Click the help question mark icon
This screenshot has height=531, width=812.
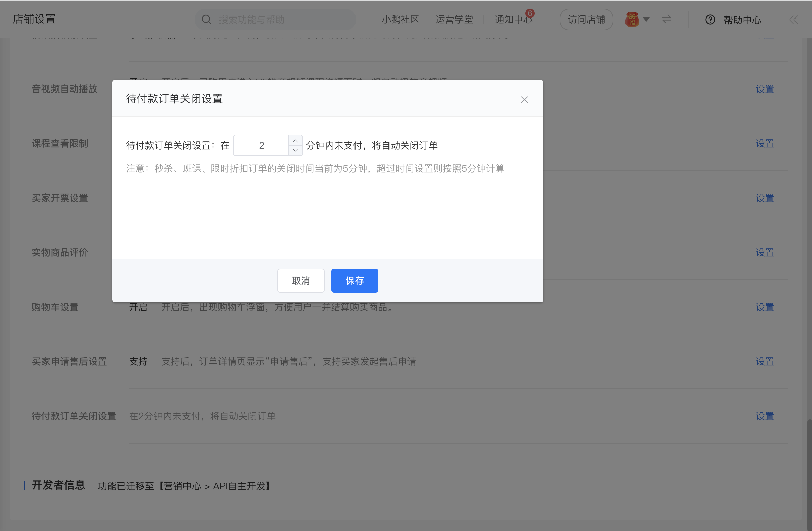(x=710, y=20)
